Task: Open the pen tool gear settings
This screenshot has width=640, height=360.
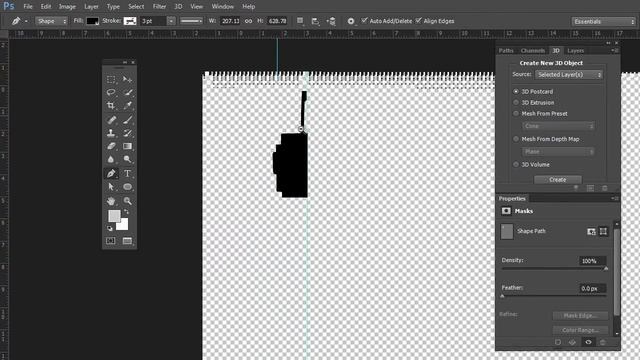Action: tap(351, 21)
